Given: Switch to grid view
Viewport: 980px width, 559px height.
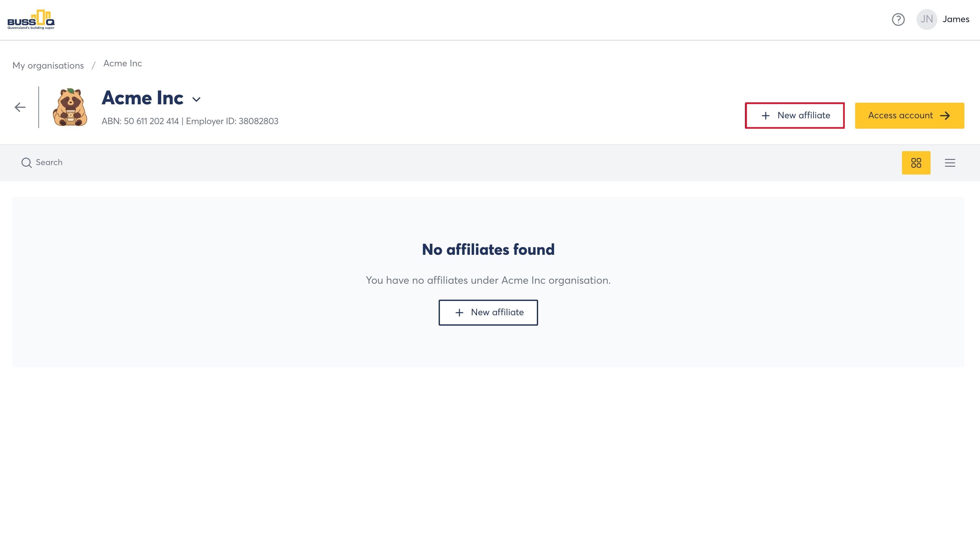Looking at the screenshot, I should click(916, 163).
